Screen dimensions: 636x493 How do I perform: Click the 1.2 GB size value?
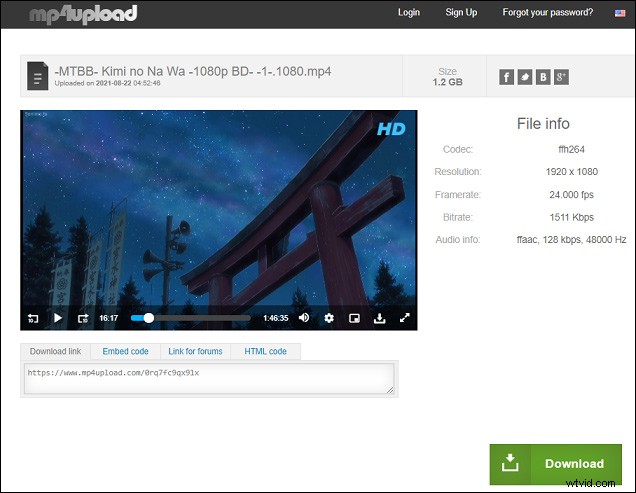pos(447,82)
